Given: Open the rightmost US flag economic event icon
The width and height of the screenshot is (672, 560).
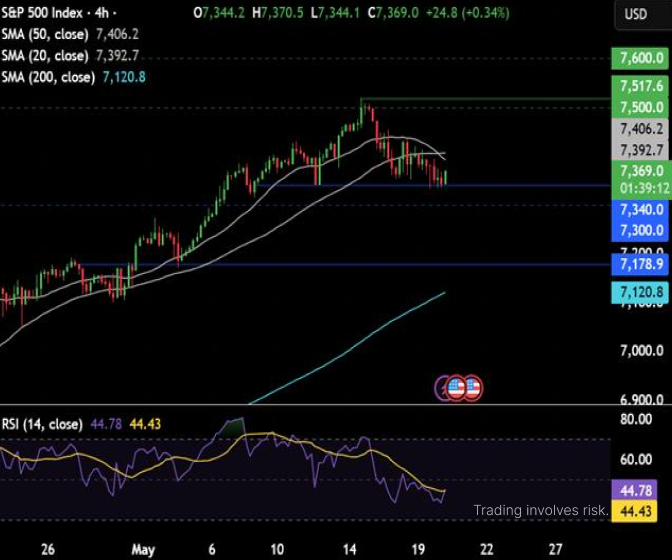Looking at the screenshot, I should coord(472,388).
